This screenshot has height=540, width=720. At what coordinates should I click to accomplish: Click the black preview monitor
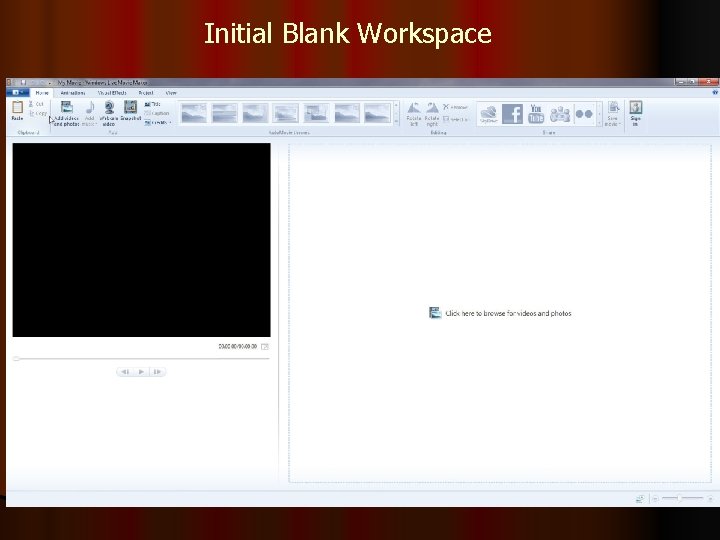[141, 240]
